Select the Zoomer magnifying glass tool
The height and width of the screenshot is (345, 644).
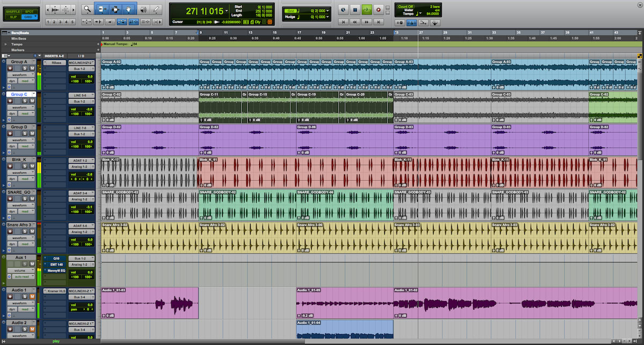87,9
